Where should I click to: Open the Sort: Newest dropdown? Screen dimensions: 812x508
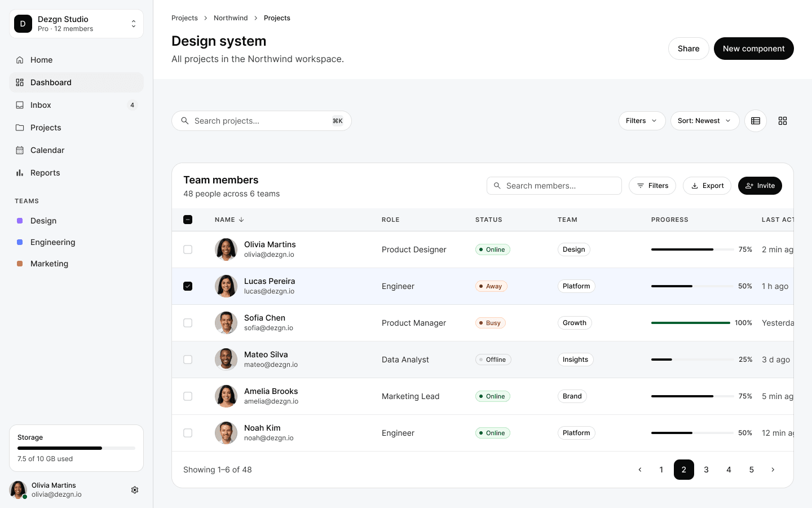coord(705,121)
